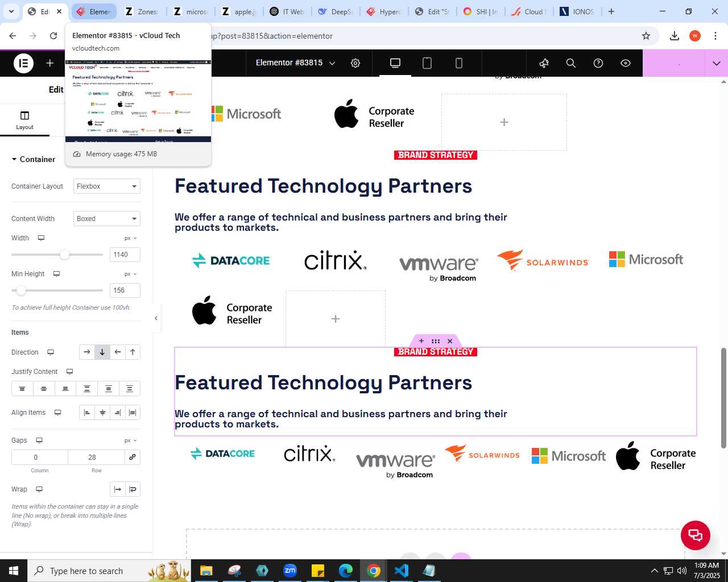This screenshot has width=728, height=582.
Task: Set Direction to row (right arrow)
Action: (86, 352)
